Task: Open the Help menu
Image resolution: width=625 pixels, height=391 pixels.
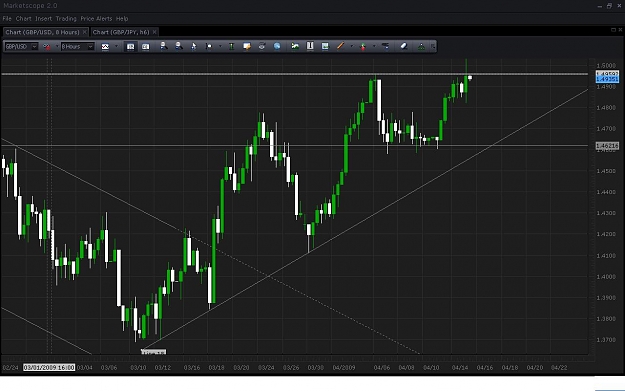Action: [x=122, y=19]
